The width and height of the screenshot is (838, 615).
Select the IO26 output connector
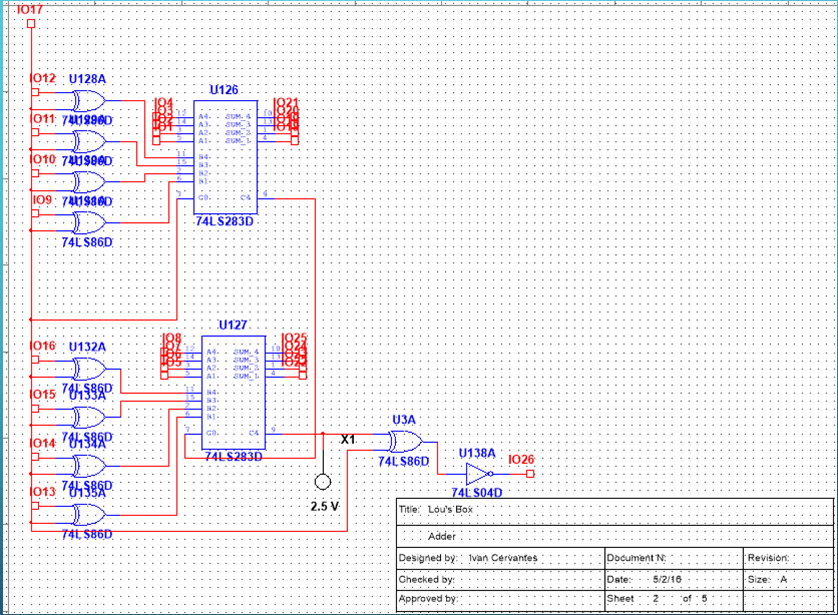pos(530,473)
